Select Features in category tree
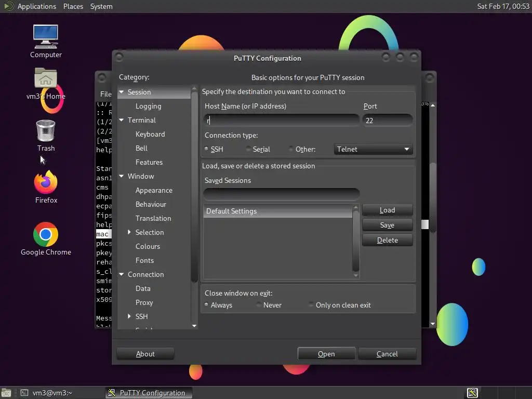Viewport: 532px width, 399px height. pos(149,162)
